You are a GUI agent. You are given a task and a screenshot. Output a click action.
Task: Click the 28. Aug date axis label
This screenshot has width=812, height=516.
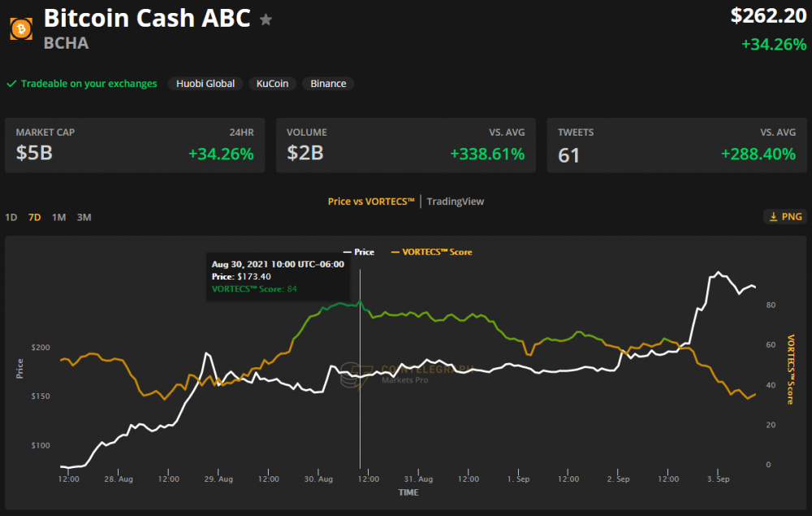click(x=118, y=479)
